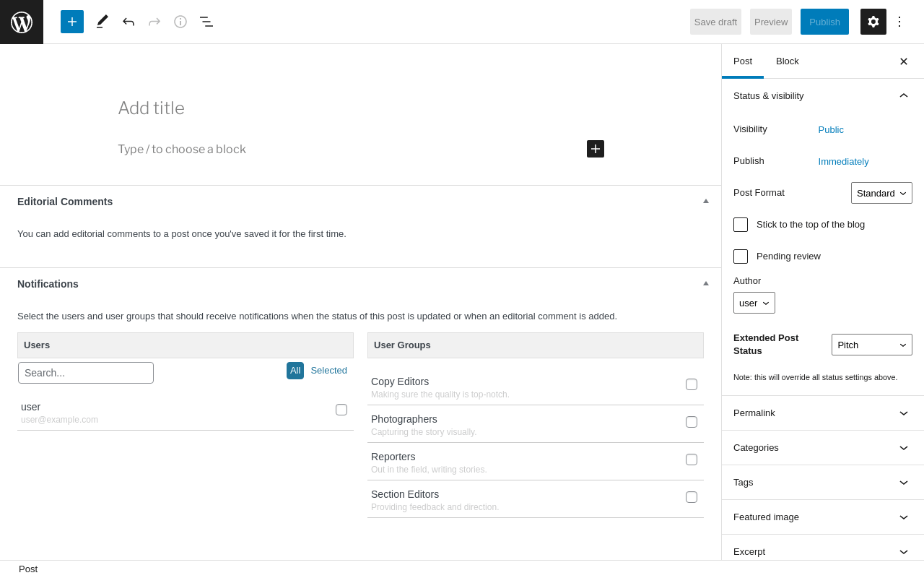Collapse the Editorial Comments metabox
Viewport: 924px width, 578px height.
(706, 201)
